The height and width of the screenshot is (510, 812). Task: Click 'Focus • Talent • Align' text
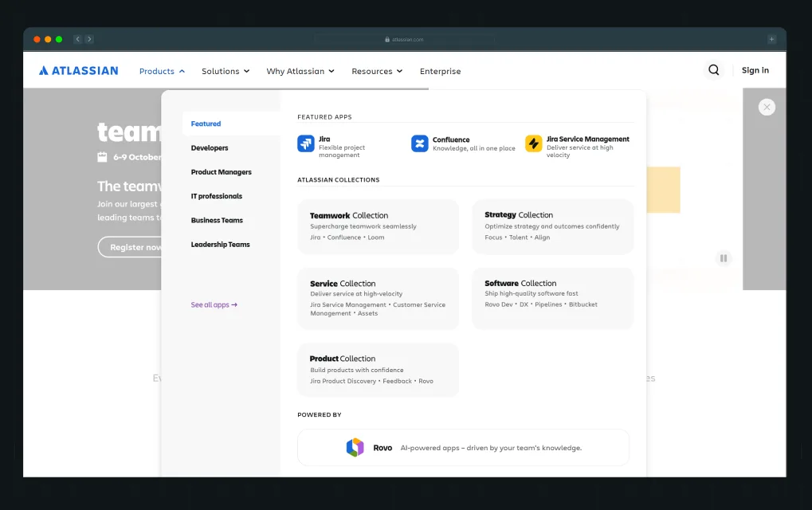[517, 237]
